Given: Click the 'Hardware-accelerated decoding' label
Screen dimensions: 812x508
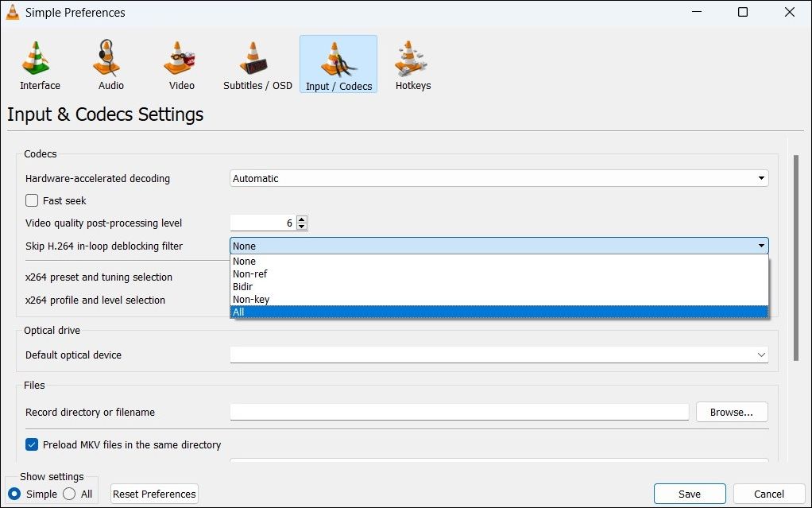Looking at the screenshot, I should click(98, 178).
